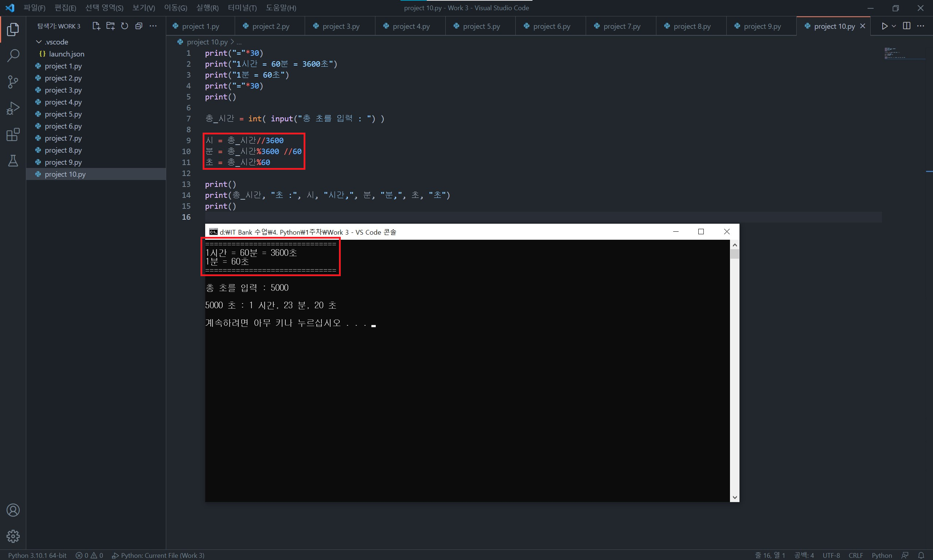Click the New File icon in explorer
Image resolution: width=933 pixels, height=560 pixels.
point(96,26)
